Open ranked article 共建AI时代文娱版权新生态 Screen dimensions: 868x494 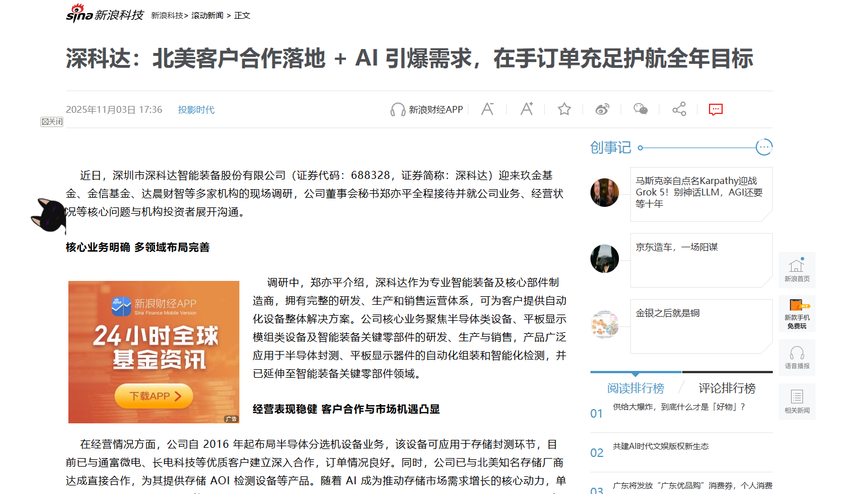[661, 446]
